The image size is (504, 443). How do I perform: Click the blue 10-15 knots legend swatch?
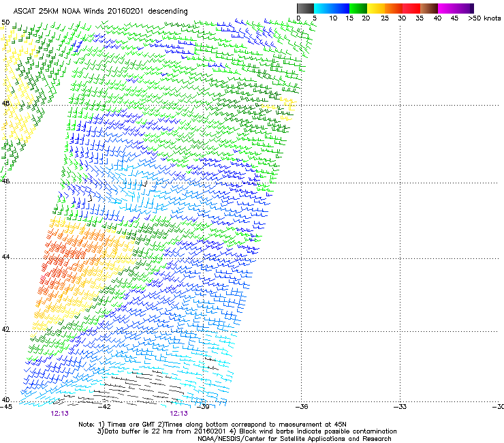tap(341, 8)
